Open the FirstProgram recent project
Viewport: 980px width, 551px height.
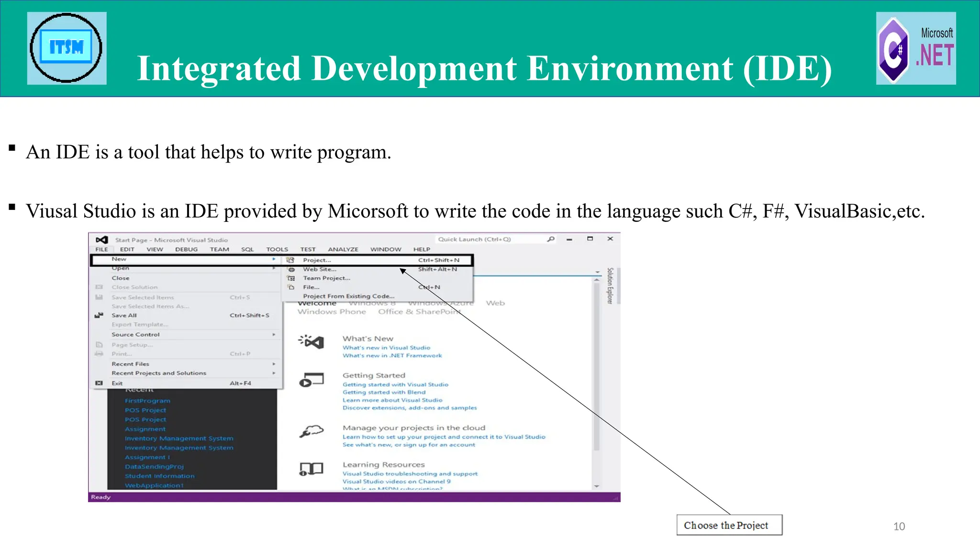tap(147, 401)
